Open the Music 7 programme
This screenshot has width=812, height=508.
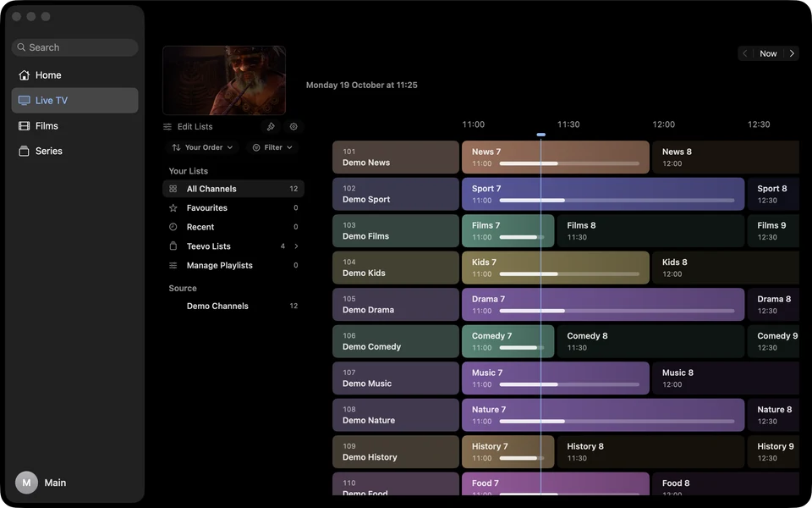tap(556, 378)
